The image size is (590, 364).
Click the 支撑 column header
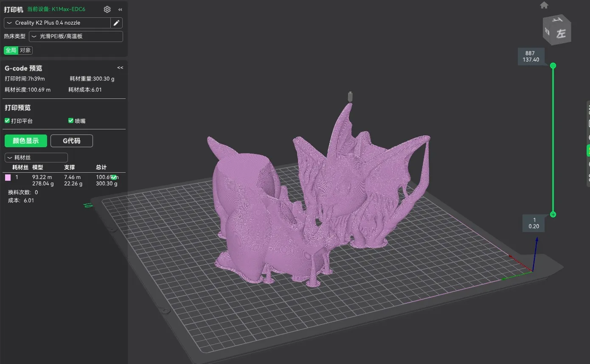(70, 168)
